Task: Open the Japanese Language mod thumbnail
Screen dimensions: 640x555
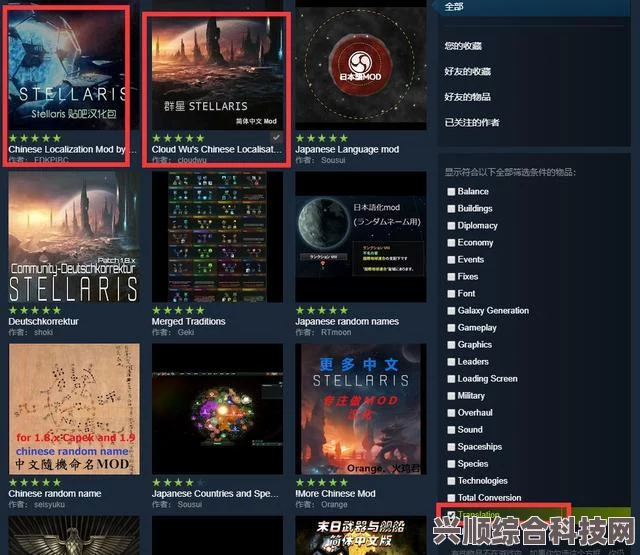Action: [x=361, y=65]
